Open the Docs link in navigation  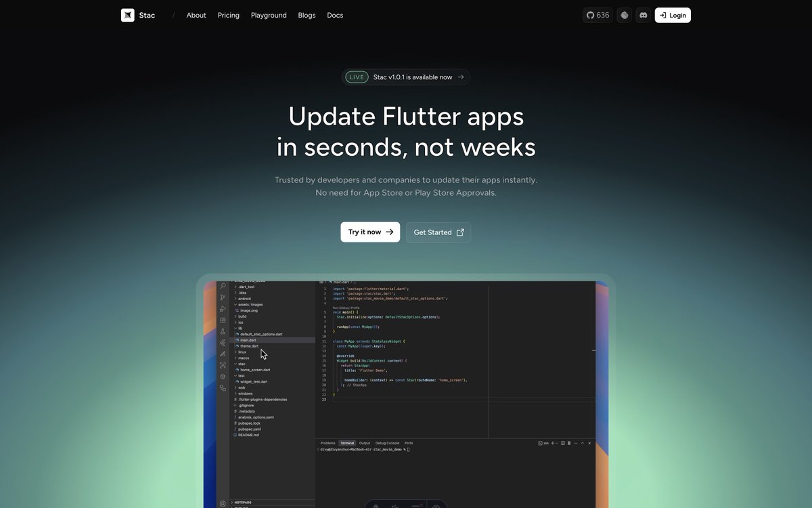coord(335,15)
